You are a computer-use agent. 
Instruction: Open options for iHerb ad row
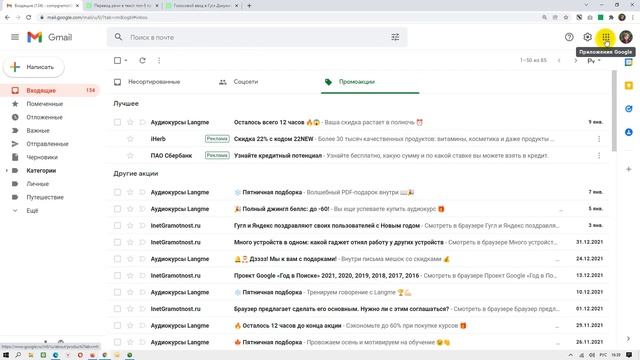tap(599, 139)
